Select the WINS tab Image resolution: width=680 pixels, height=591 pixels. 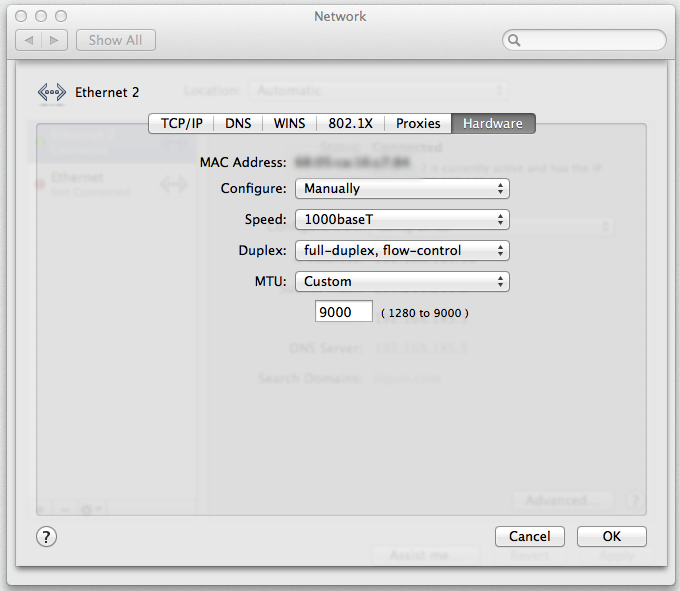[289, 124]
